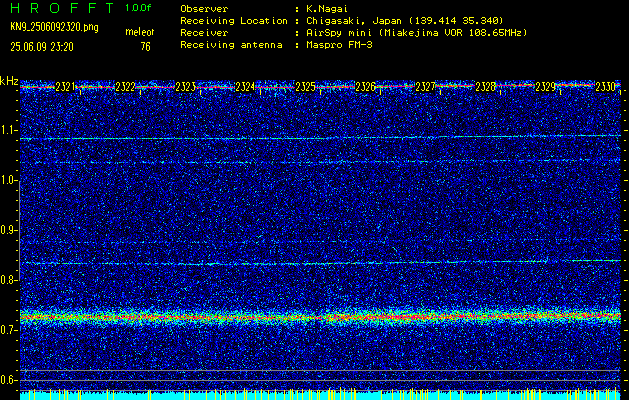This screenshot has height=400, width=629.
Task: Select the 2321 time marker
Action: pyautogui.click(x=65, y=87)
